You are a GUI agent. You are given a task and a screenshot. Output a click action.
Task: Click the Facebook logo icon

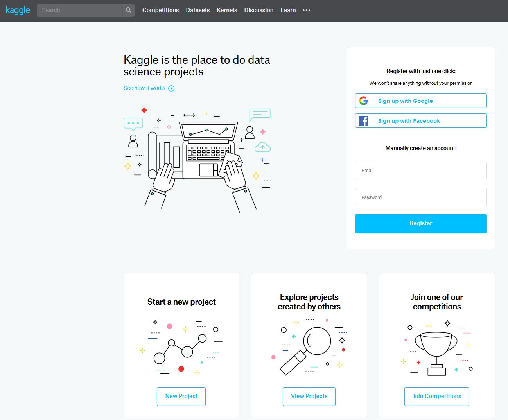point(363,121)
